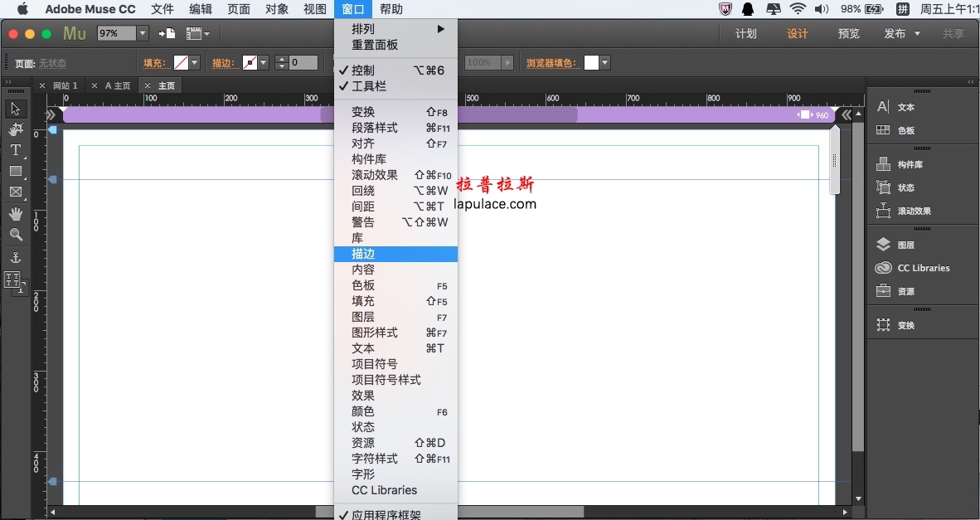Close the 主页 document tab
This screenshot has width=980, height=520.
148,85
